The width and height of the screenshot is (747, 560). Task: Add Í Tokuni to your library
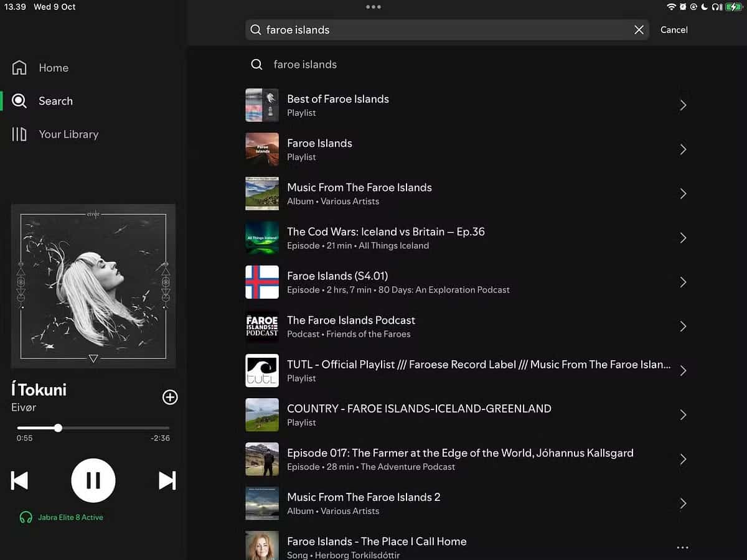point(169,397)
